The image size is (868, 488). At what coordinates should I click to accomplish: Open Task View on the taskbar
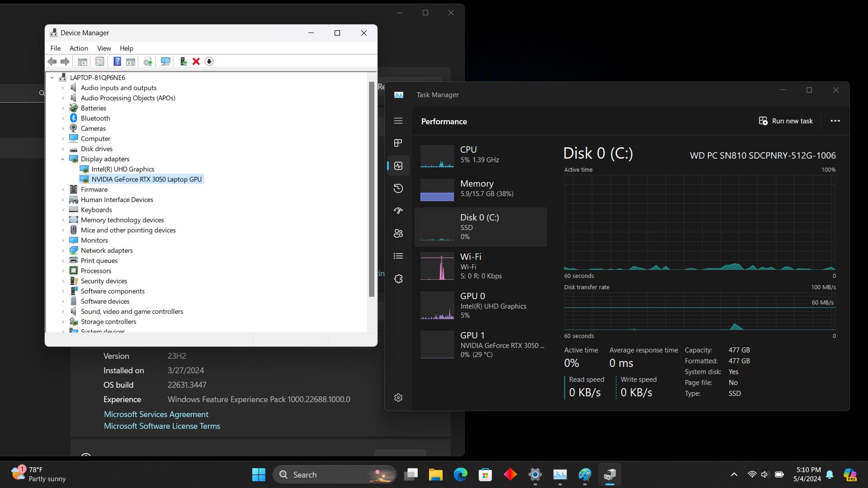411,474
